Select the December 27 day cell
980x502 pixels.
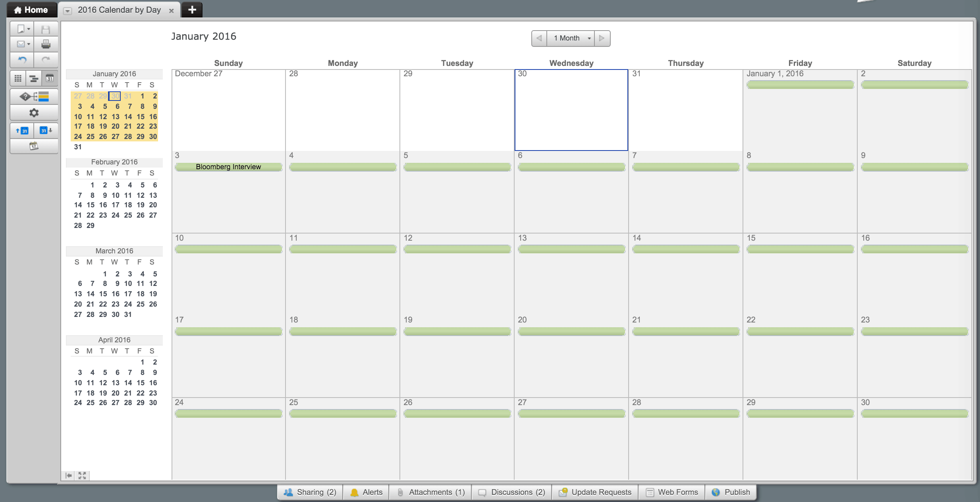click(228, 110)
